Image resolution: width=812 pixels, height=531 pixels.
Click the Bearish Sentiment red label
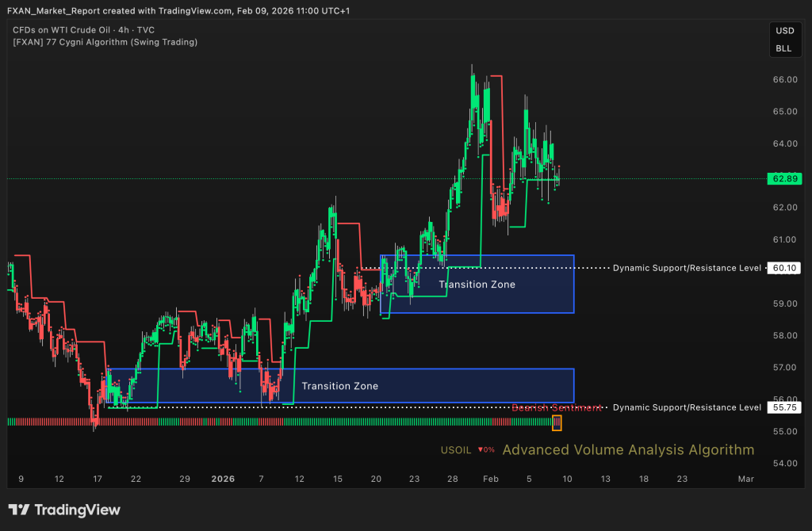click(x=555, y=407)
